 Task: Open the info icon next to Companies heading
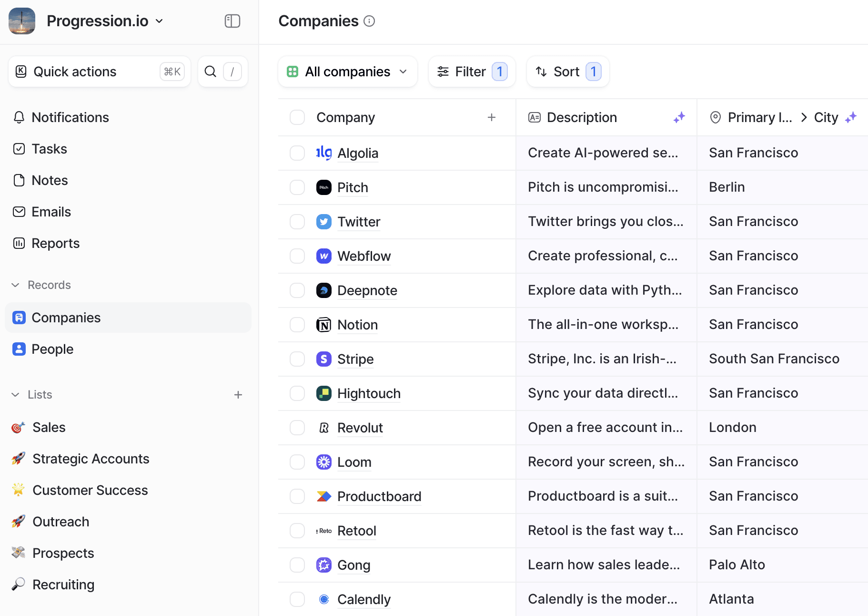pos(369,21)
